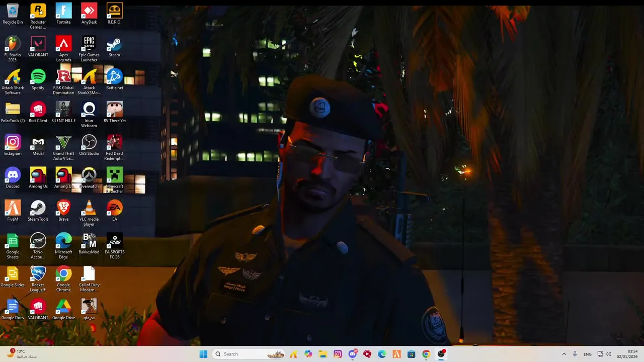Screen dimensions: 644x362
Task: Open File Explorer from the taskbar
Action: [x=323, y=354]
